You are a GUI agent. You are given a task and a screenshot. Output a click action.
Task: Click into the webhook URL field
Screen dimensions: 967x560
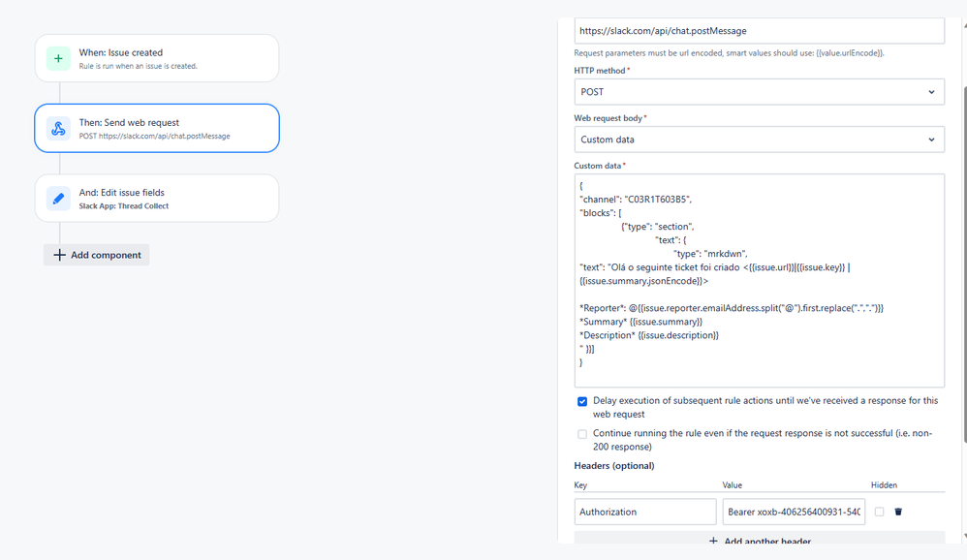(759, 31)
